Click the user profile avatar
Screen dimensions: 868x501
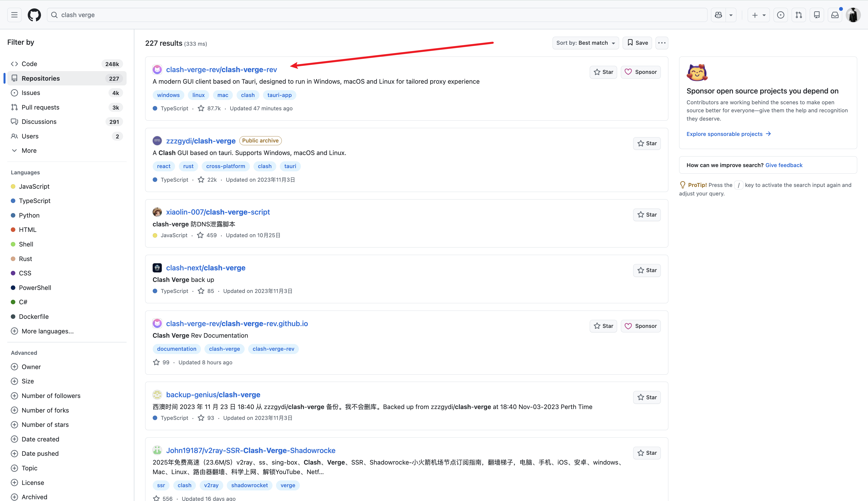pyautogui.click(x=853, y=15)
